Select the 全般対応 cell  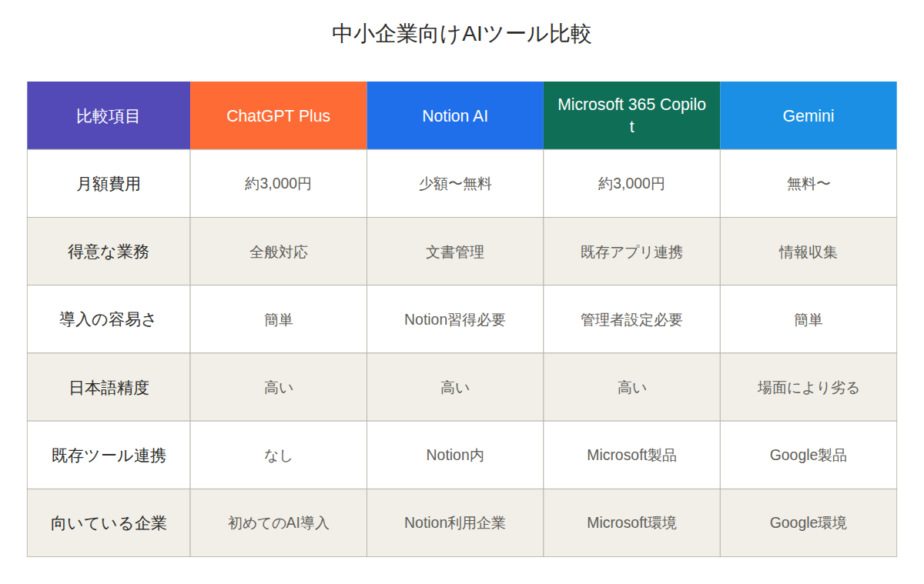279,252
